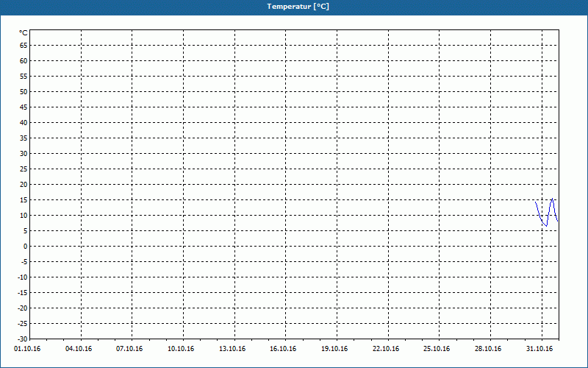Click the -20 temperature axis label
588x368 pixels.
point(23,308)
